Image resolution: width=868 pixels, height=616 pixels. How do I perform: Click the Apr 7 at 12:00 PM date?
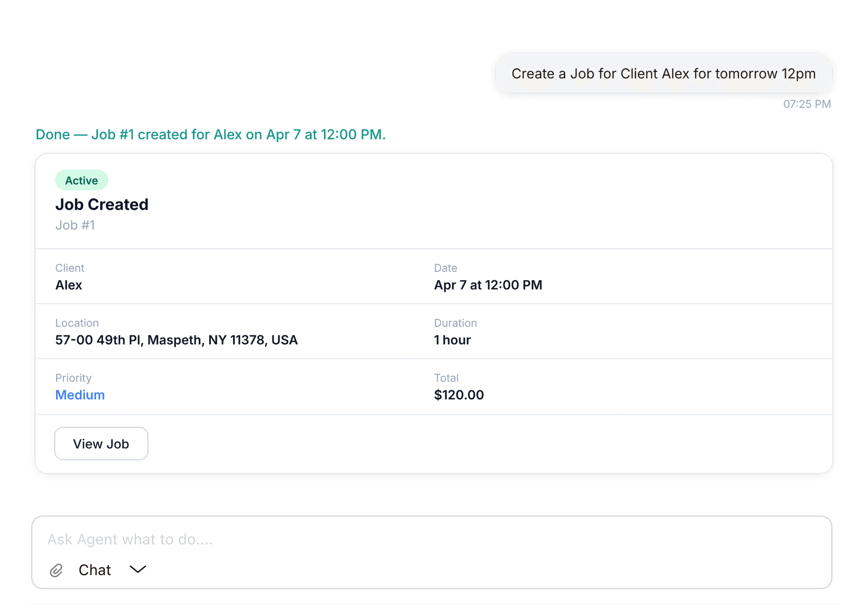pyautogui.click(x=488, y=285)
